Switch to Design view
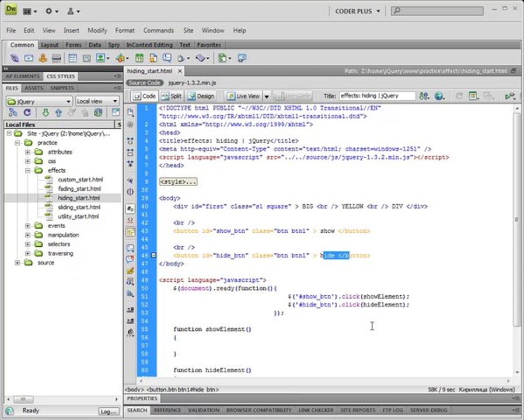 (x=201, y=96)
